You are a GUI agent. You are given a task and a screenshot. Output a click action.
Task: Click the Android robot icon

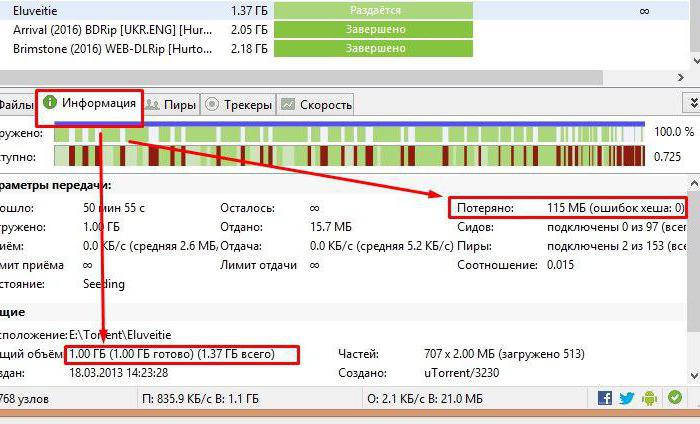pos(650,398)
